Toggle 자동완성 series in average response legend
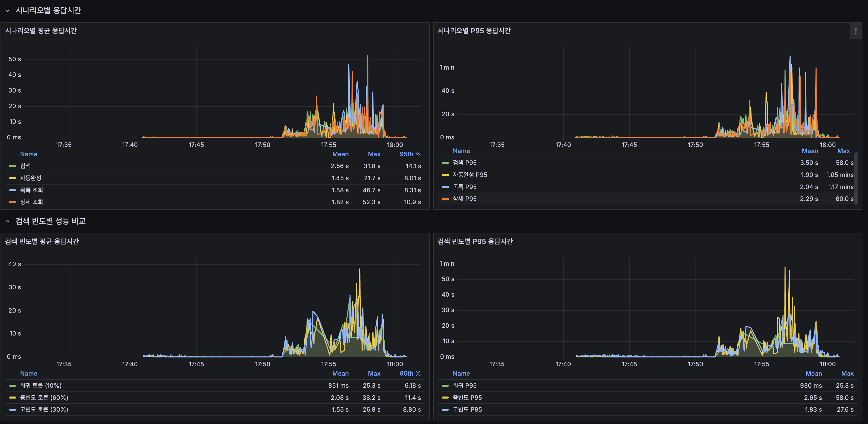The height and width of the screenshot is (424, 868). (30, 178)
